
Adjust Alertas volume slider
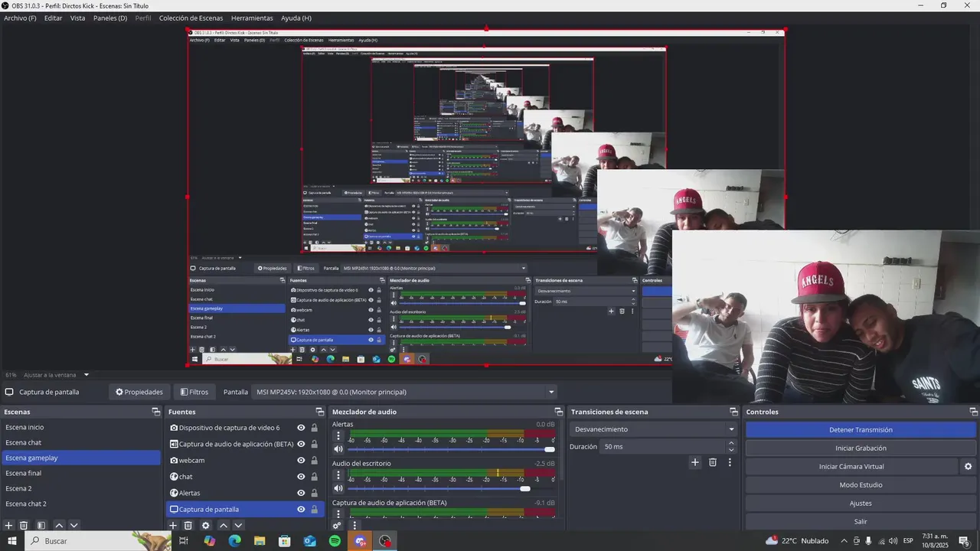(x=452, y=449)
